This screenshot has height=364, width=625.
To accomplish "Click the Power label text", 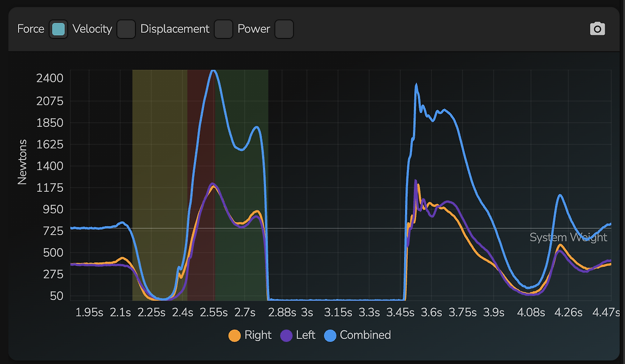I will [254, 29].
